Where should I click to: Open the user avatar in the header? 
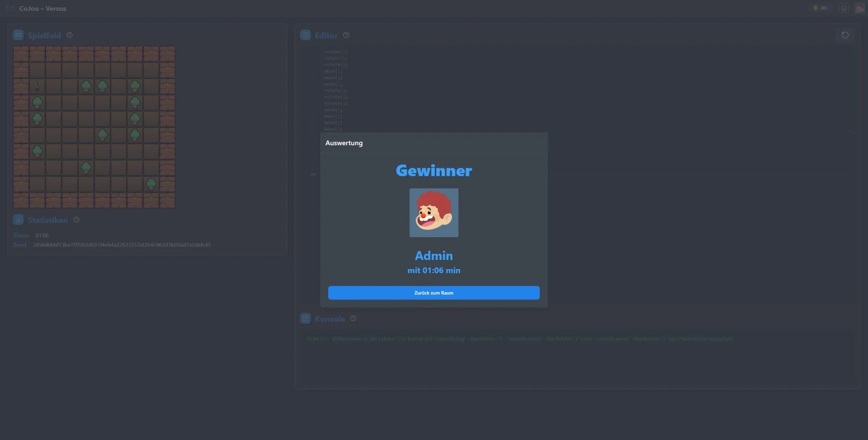tap(860, 8)
